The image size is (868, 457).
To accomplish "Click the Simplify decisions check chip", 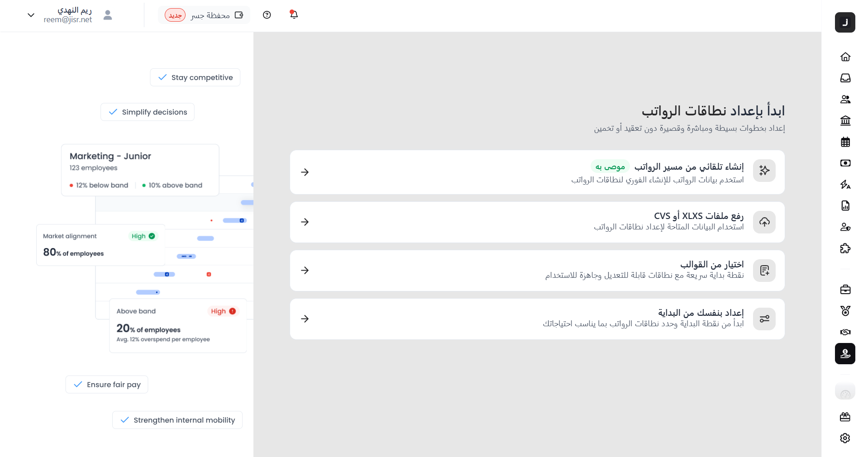I will 148,112.
